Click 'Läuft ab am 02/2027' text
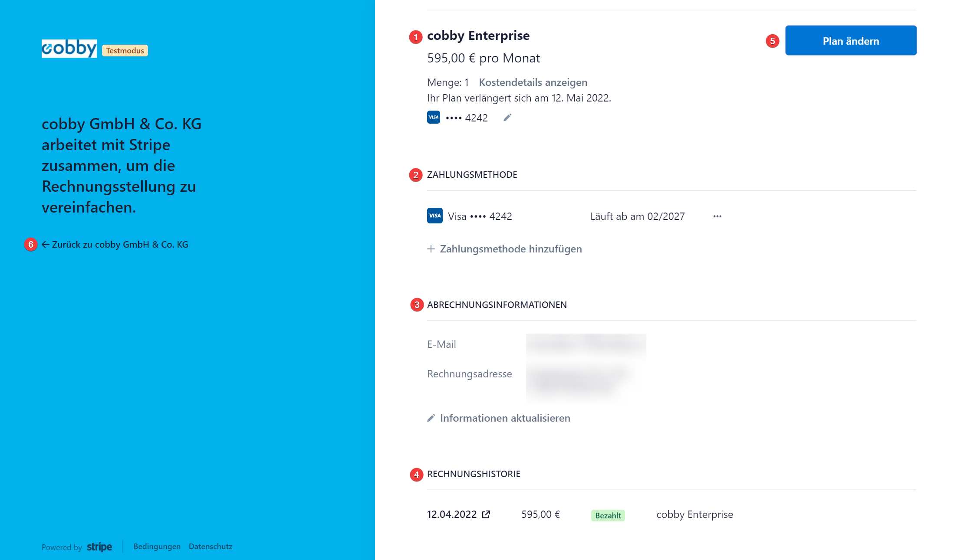This screenshot has width=964, height=560. coord(638,216)
